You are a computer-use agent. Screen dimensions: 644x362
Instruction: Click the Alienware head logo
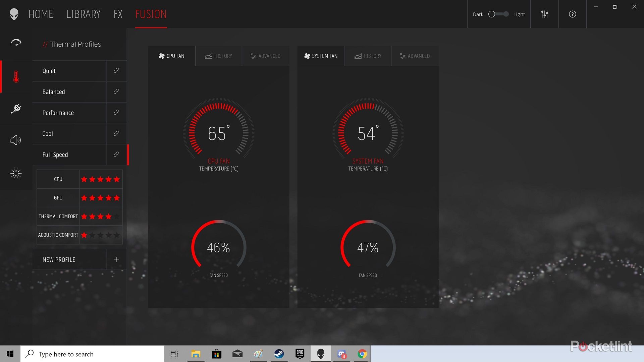click(14, 14)
